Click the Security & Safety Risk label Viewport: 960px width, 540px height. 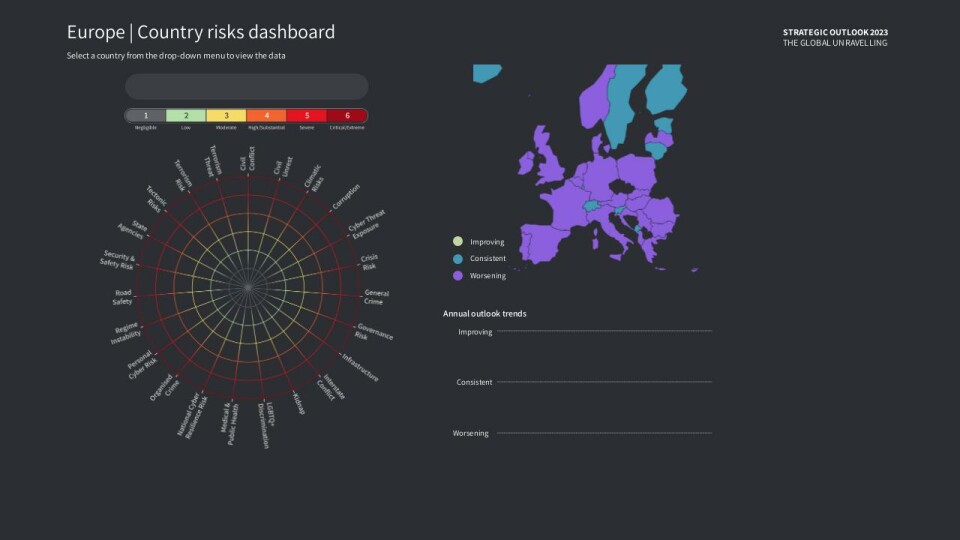click(x=118, y=260)
